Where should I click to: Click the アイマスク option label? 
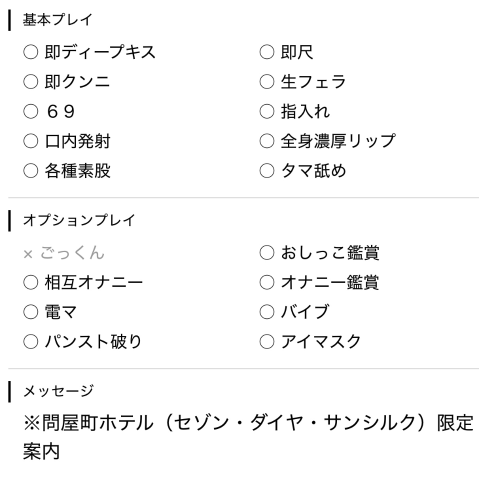(x=321, y=342)
